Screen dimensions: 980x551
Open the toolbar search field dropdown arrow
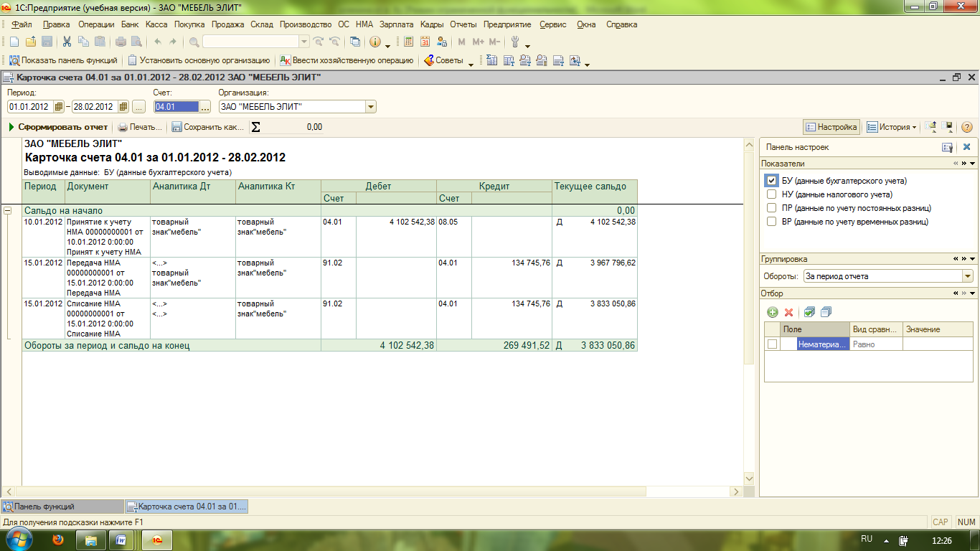303,42
